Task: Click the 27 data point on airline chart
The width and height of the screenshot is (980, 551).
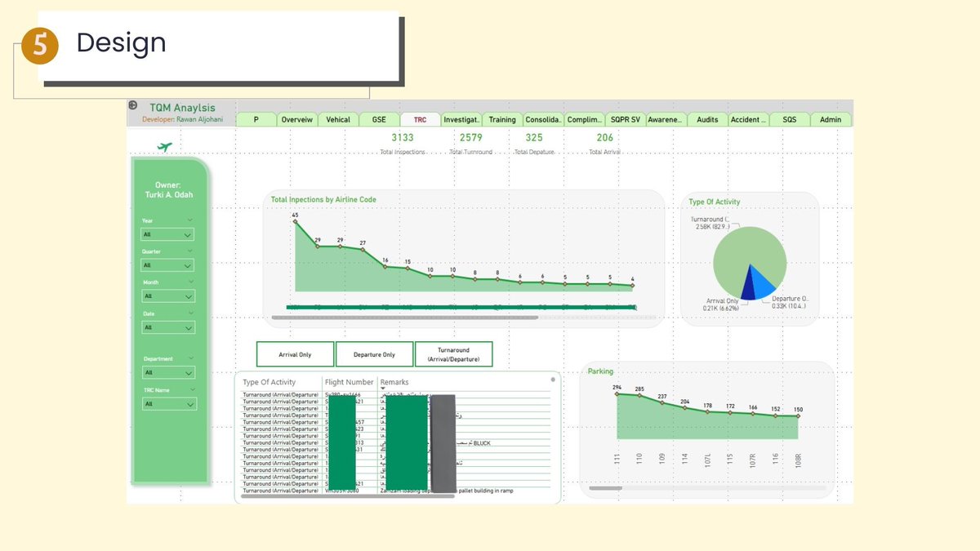Action: (x=363, y=250)
